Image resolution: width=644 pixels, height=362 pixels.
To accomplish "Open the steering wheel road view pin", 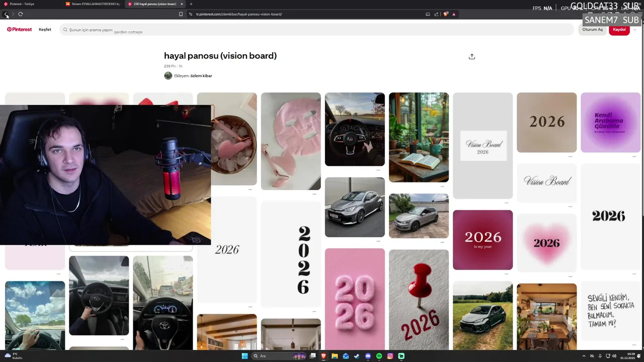I will (355, 129).
